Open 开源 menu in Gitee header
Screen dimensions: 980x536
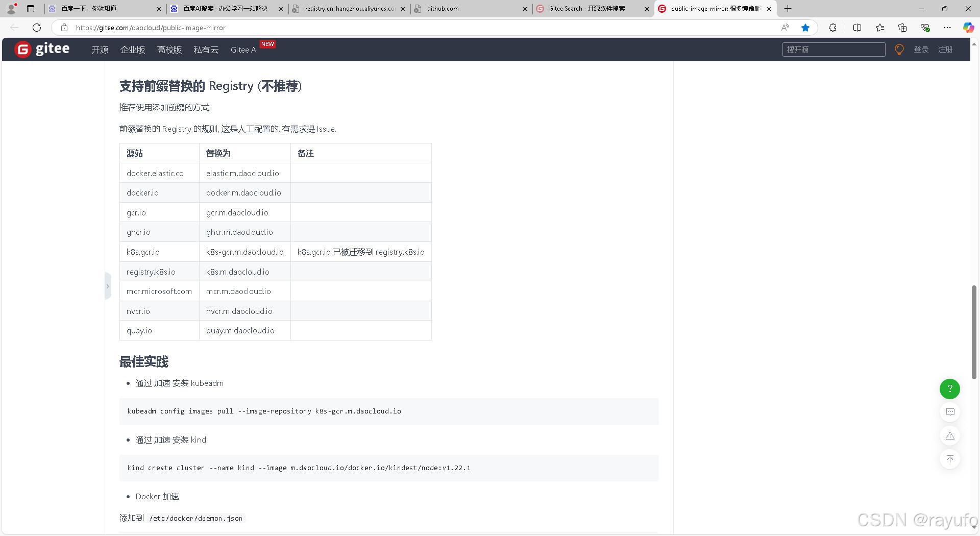(100, 50)
